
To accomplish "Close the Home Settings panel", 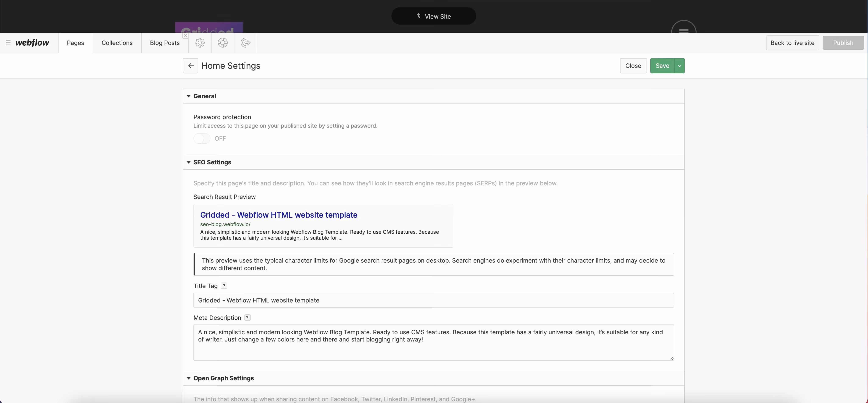I will (633, 66).
